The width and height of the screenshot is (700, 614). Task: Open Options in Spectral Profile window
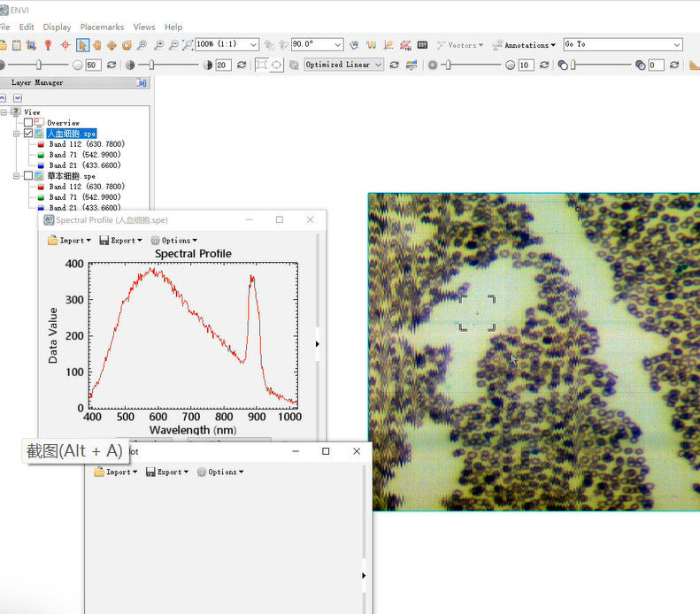[x=174, y=240]
